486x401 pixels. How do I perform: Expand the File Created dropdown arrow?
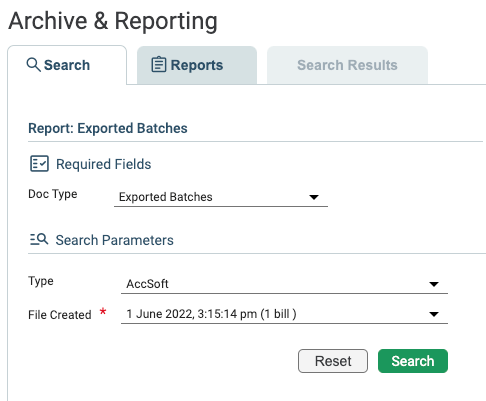click(x=434, y=314)
